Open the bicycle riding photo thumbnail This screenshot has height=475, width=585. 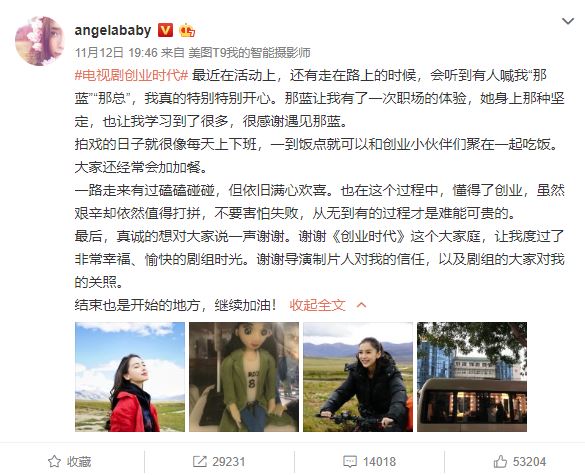pos(358,377)
